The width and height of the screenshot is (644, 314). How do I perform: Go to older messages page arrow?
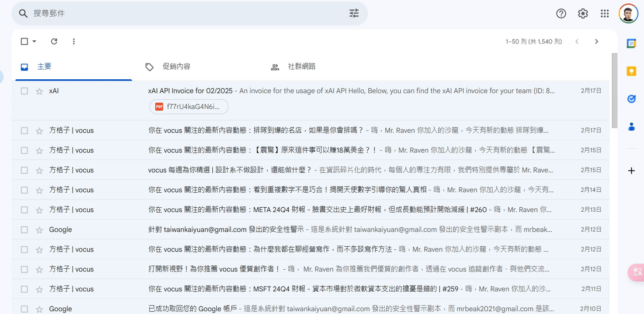coord(596,41)
